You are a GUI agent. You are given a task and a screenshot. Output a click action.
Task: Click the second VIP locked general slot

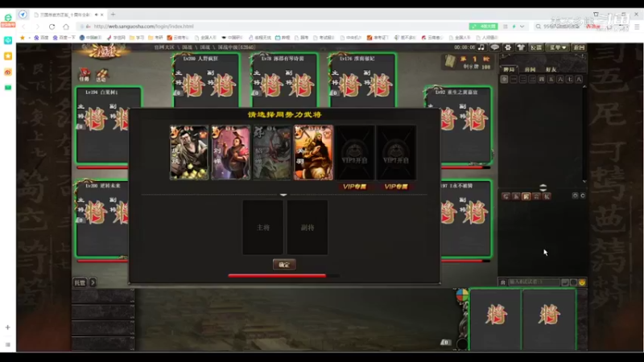tap(396, 152)
